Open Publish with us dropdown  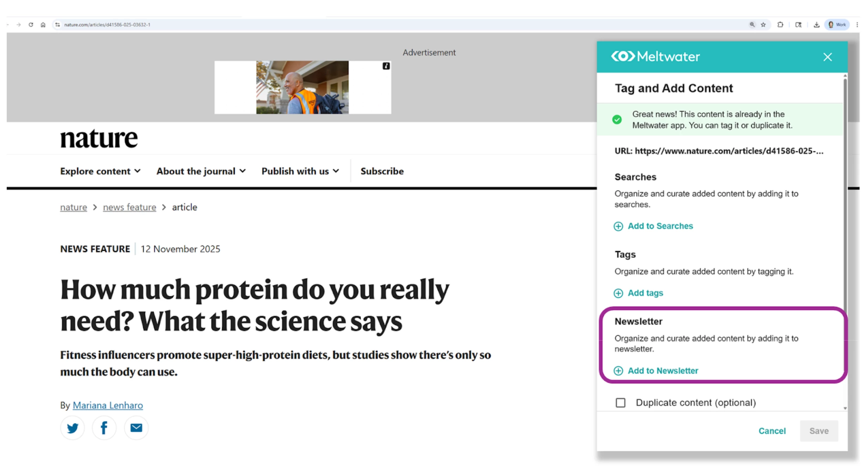pyautogui.click(x=300, y=171)
